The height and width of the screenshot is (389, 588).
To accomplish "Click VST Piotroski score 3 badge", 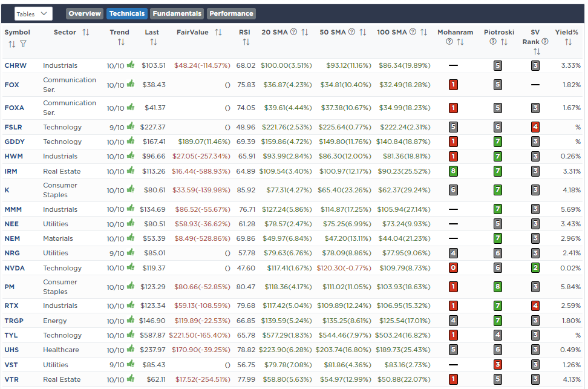I will pos(498,365).
